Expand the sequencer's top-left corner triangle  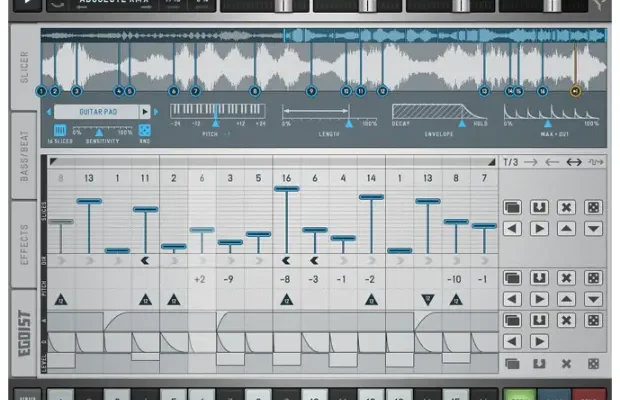(x=54, y=161)
